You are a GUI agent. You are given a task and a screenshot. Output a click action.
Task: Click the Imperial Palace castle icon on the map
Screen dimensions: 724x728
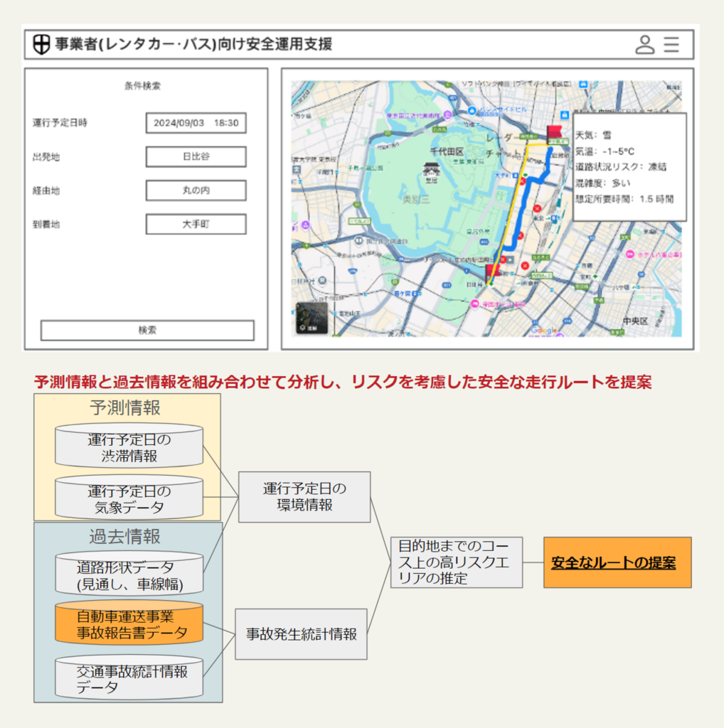[x=431, y=168]
